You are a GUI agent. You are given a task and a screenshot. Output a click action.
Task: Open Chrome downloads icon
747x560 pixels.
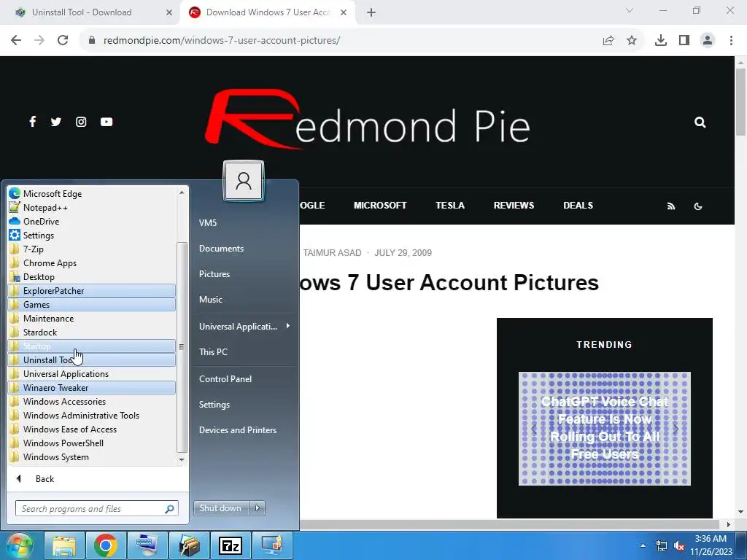point(661,41)
